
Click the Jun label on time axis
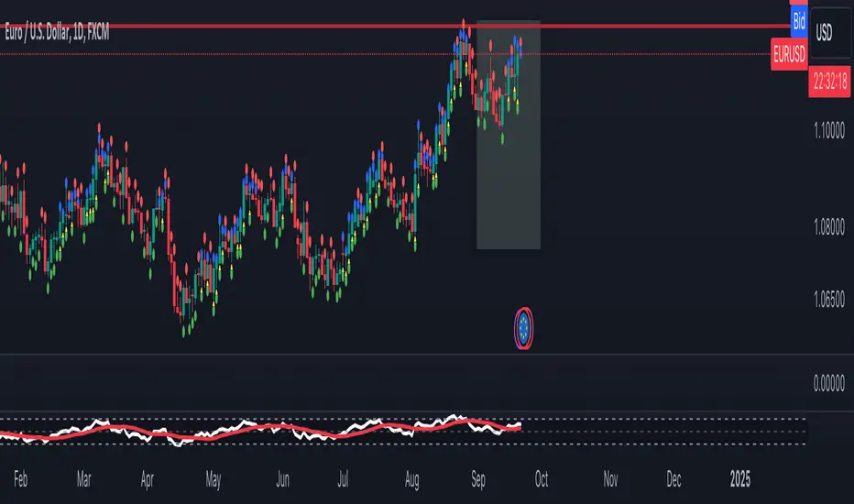[x=282, y=479]
